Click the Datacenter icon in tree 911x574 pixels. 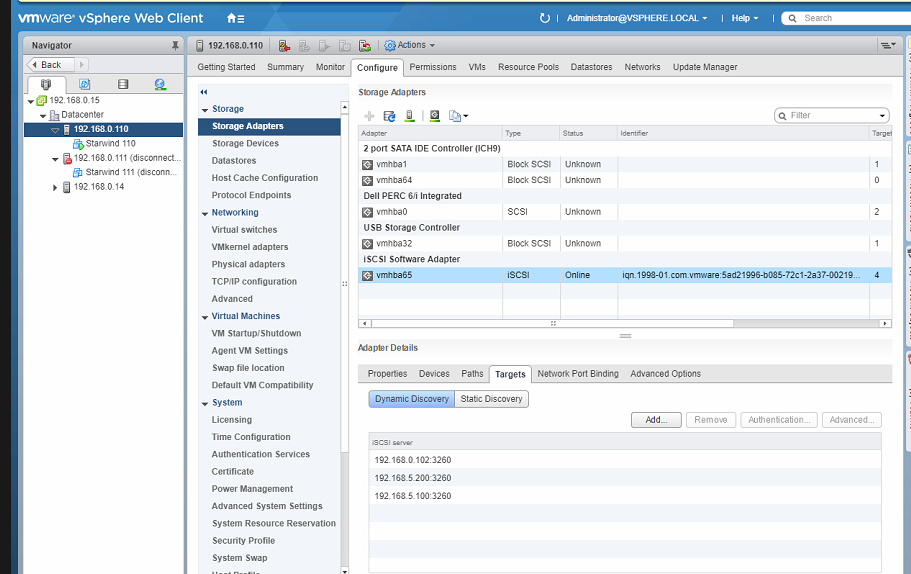point(54,115)
